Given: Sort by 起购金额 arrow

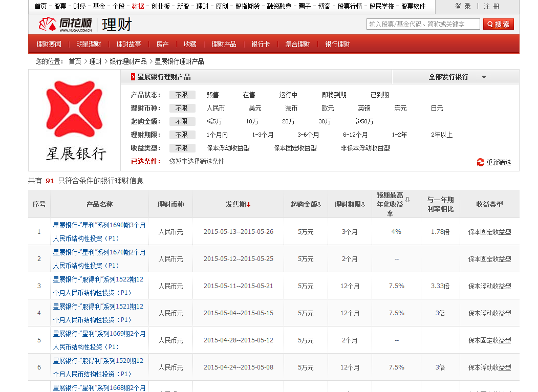Looking at the screenshot, I should 319,205.
